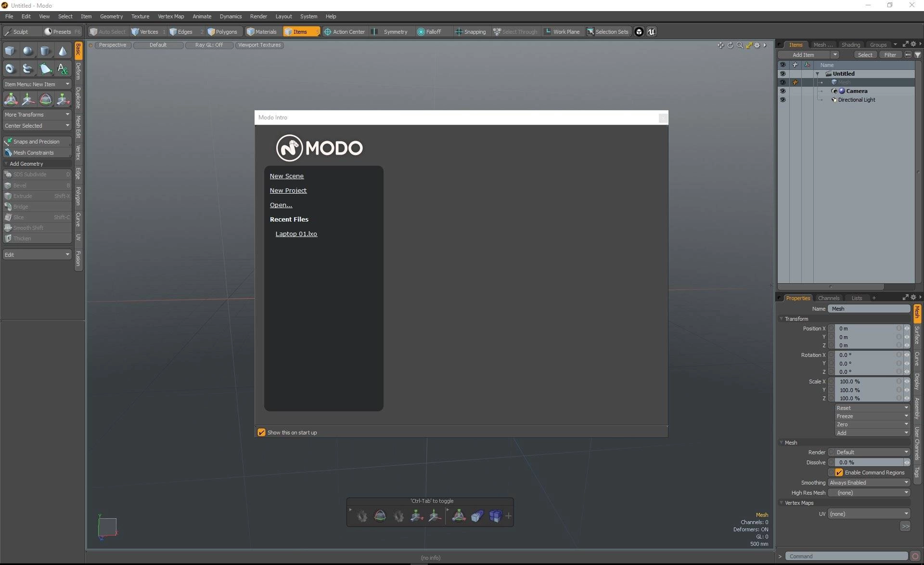Open Items panel settings gear
The width and height of the screenshot is (924, 565).
913,44
